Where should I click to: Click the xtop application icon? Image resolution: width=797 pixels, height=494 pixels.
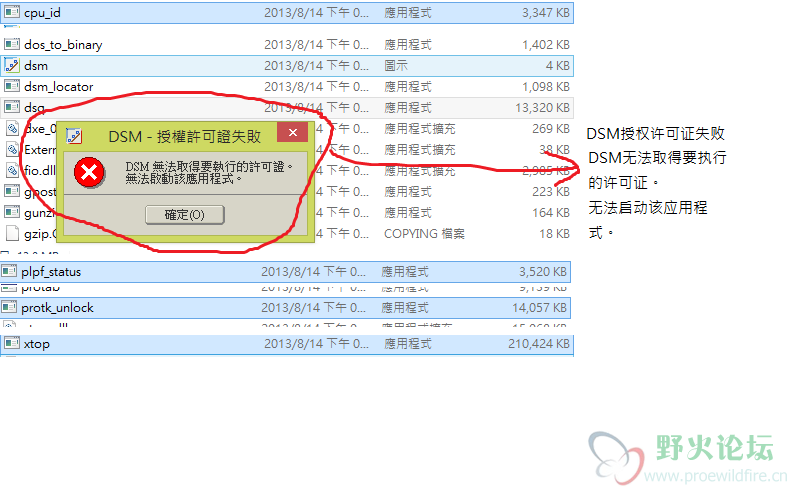12,344
